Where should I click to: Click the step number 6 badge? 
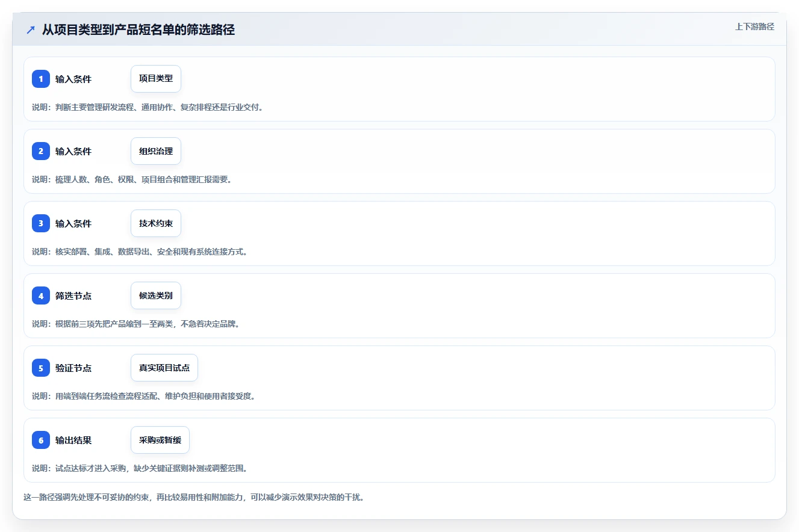tap(41, 440)
